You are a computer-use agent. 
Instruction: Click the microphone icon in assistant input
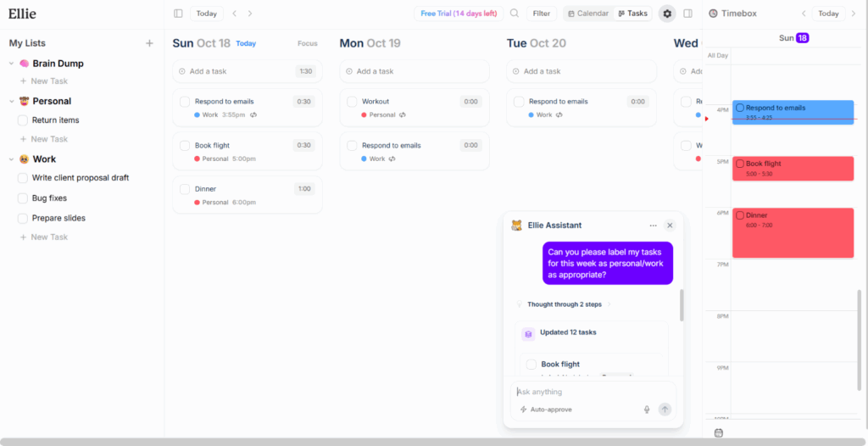click(647, 410)
